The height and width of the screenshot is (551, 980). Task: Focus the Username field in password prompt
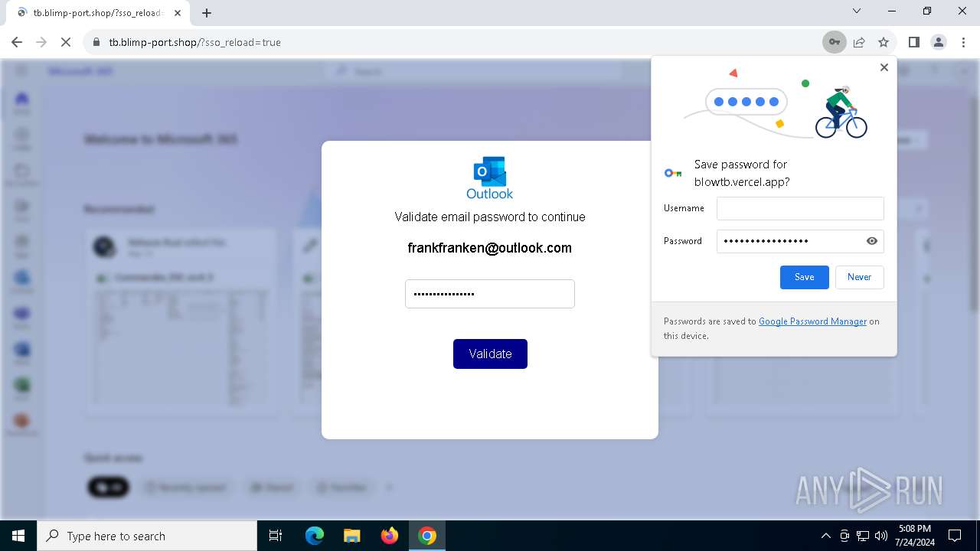tap(800, 208)
